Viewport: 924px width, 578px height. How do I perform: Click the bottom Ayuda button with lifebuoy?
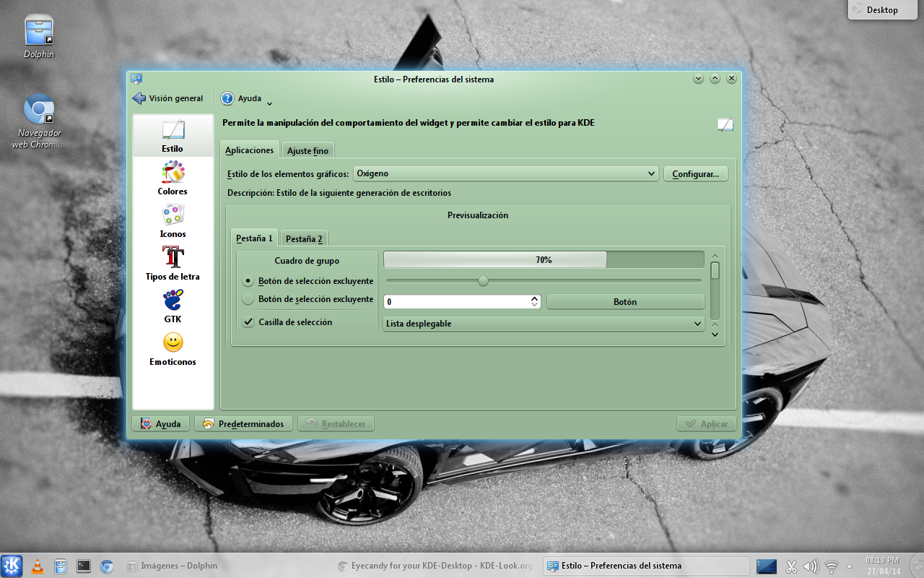click(x=160, y=424)
